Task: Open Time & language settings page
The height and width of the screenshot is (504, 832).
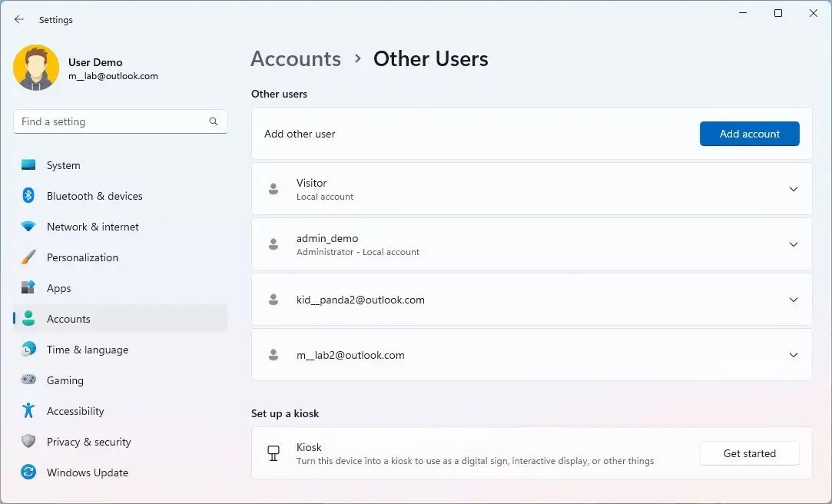Action: click(x=87, y=350)
